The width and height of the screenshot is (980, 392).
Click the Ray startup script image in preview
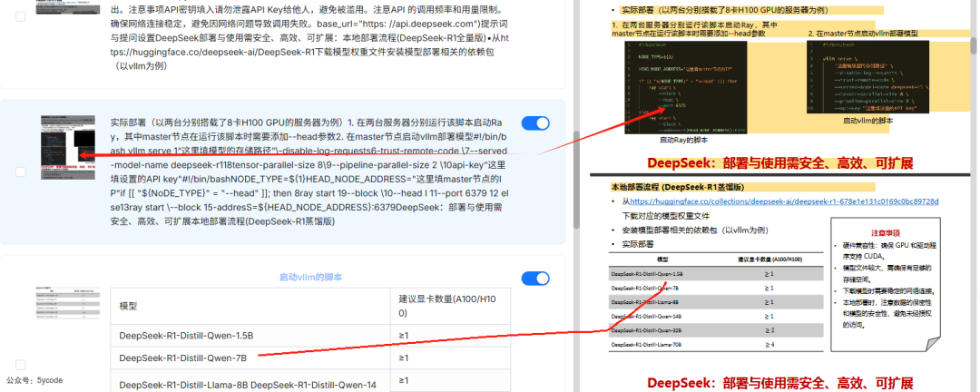click(x=686, y=87)
